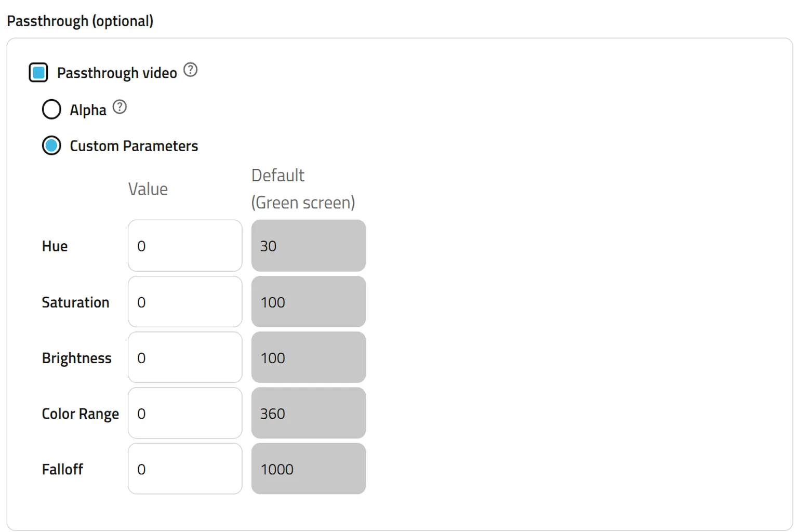The image size is (798, 532).
Task: Click the Brightness default field showing 100
Action: tap(309, 358)
